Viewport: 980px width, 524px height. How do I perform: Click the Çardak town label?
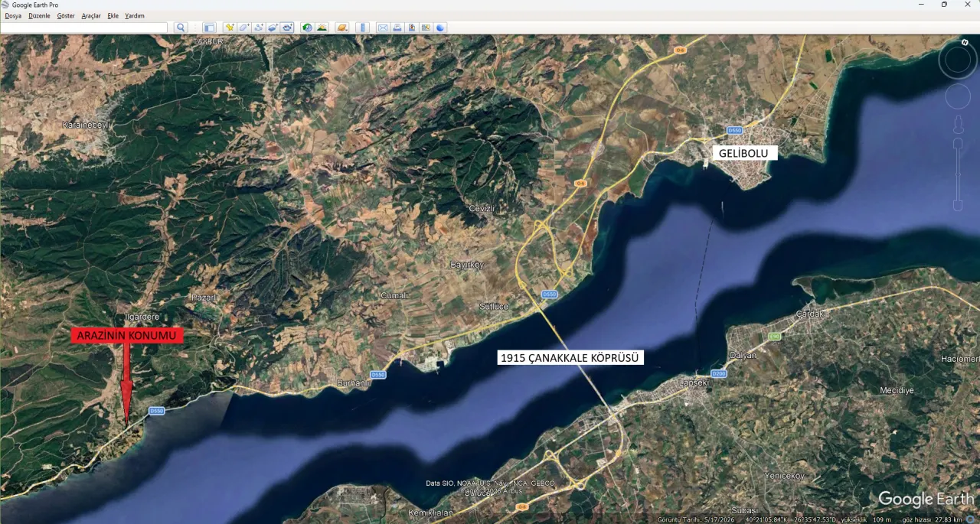809,314
